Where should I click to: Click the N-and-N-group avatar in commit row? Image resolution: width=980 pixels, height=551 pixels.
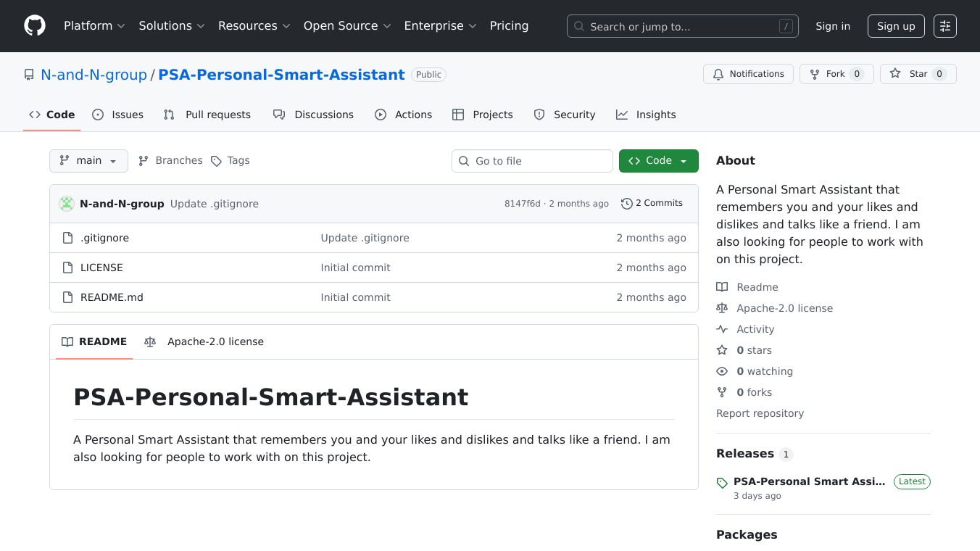pos(67,204)
